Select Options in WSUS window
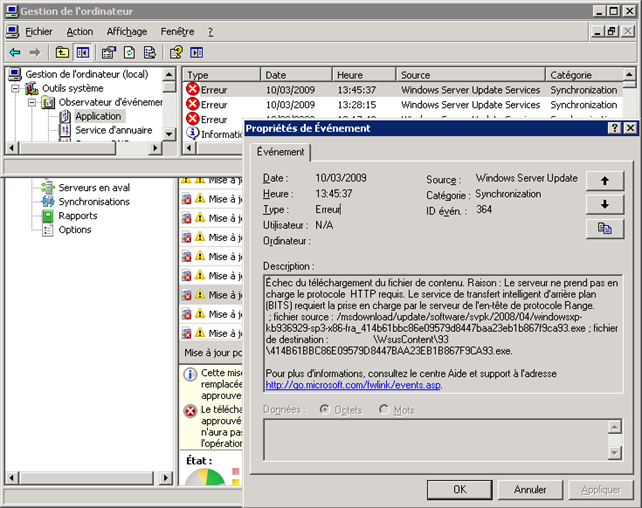This screenshot has height=508, width=642. 75,230
